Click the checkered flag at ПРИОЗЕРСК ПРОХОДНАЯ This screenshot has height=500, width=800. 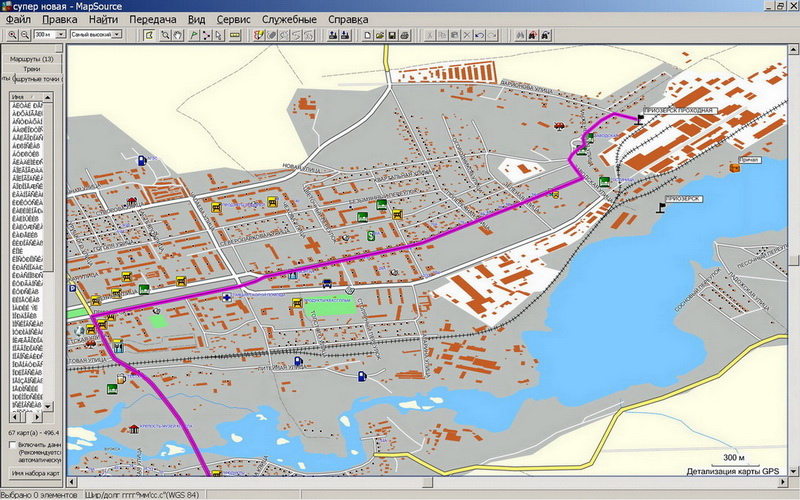[x=639, y=119]
